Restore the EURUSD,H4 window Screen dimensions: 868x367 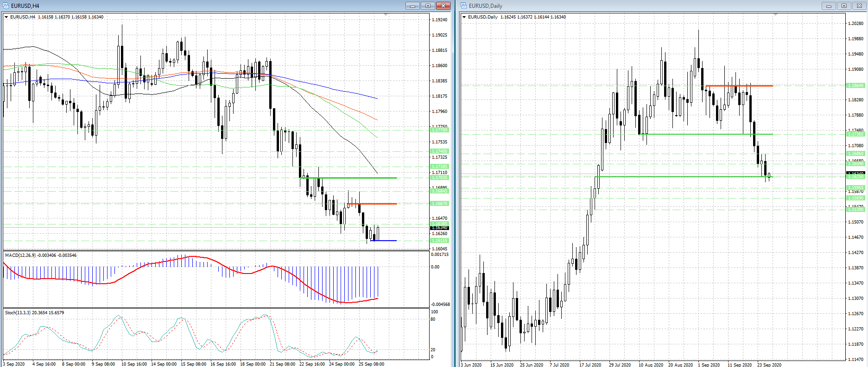click(428, 6)
